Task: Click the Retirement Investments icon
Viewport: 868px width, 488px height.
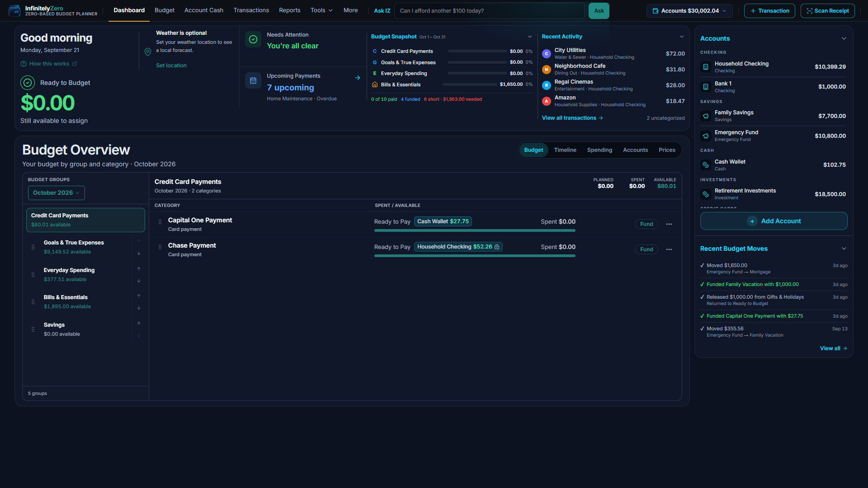Action: [x=706, y=194]
